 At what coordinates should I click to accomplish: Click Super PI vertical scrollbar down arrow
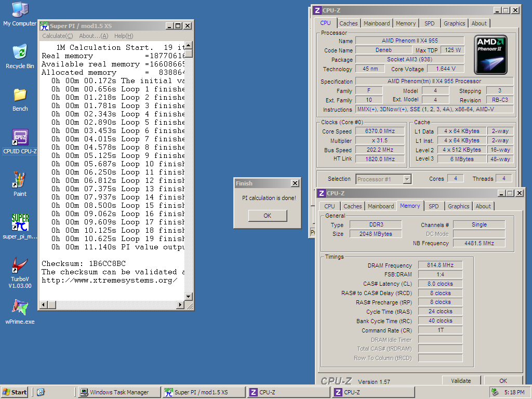[x=189, y=297]
